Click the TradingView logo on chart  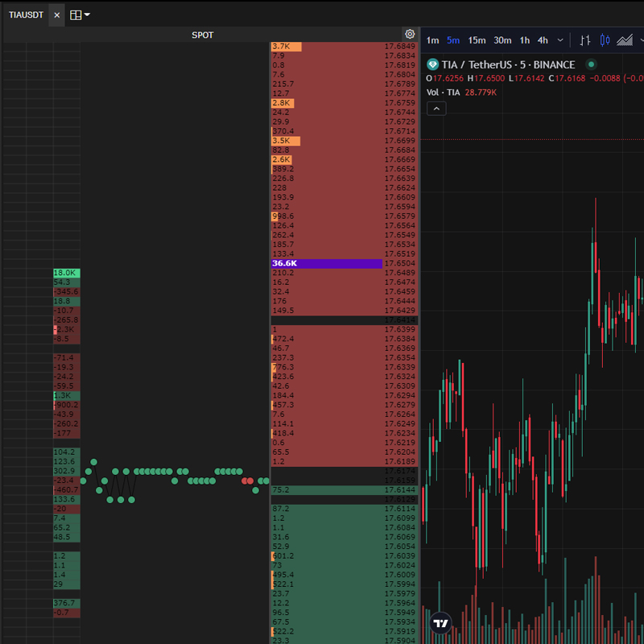click(x=440, y=622)
